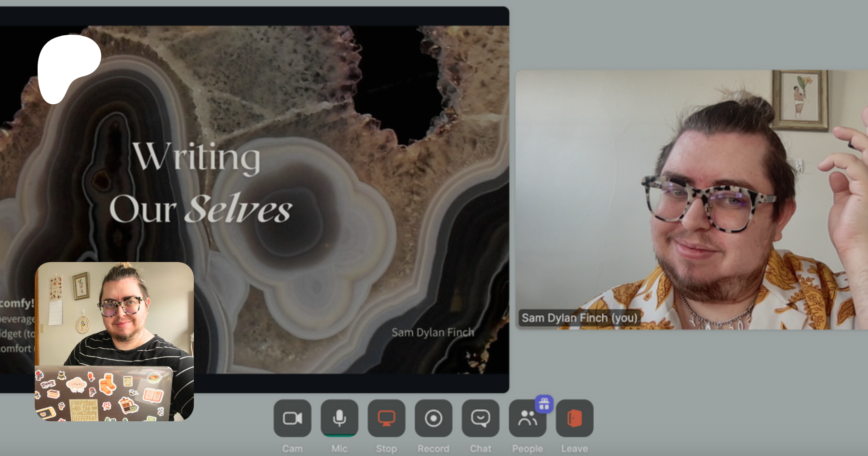868x456 pixels.
Task: Click the "Chat" text label
Action: [480, 449]
